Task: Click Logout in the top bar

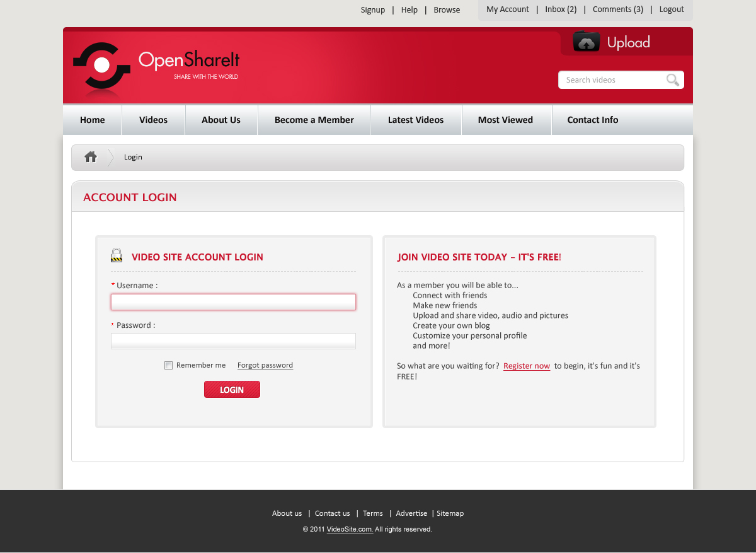Action: 672,9
